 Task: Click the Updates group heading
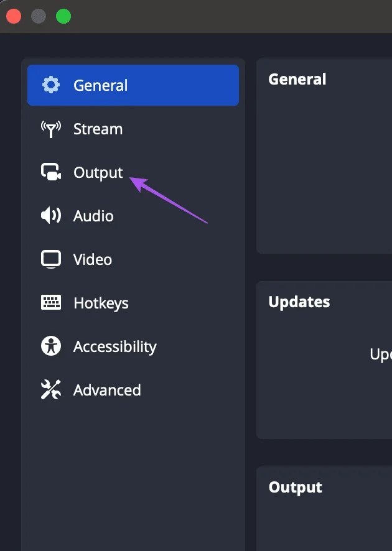(299, 302)
